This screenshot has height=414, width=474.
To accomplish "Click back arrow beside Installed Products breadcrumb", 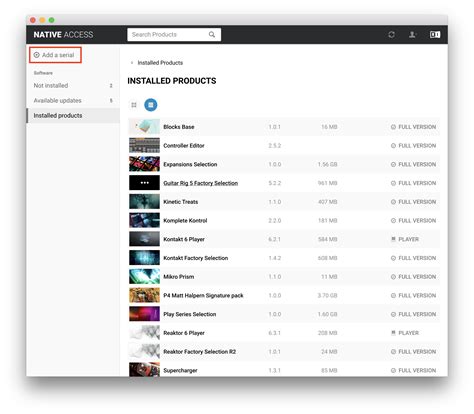I will point(132,63).
